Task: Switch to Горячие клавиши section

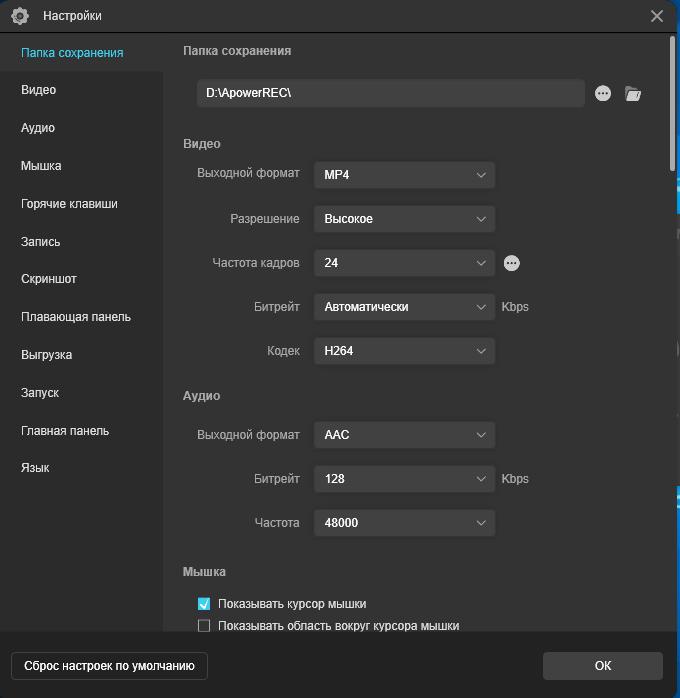Action: point(69,204)
